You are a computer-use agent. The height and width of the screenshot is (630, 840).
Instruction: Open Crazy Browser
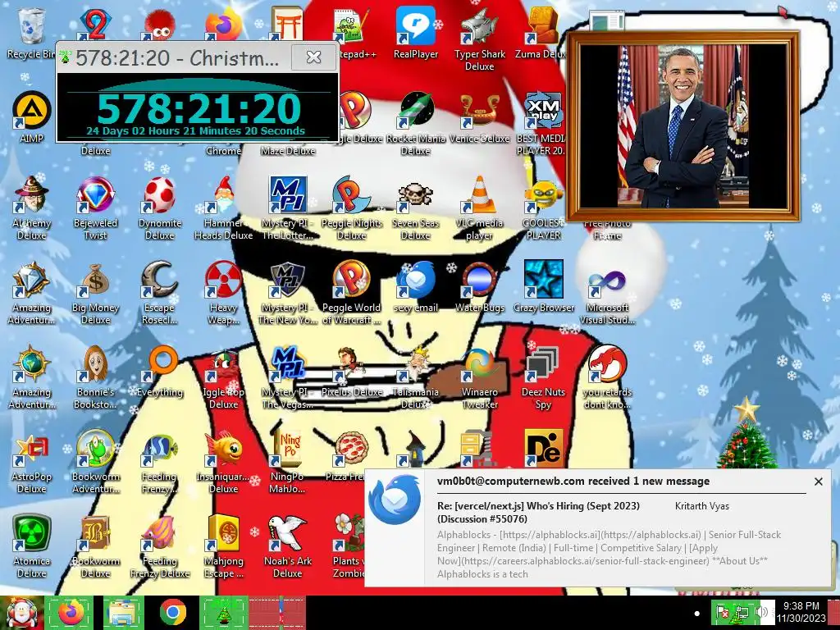[543, 286]
